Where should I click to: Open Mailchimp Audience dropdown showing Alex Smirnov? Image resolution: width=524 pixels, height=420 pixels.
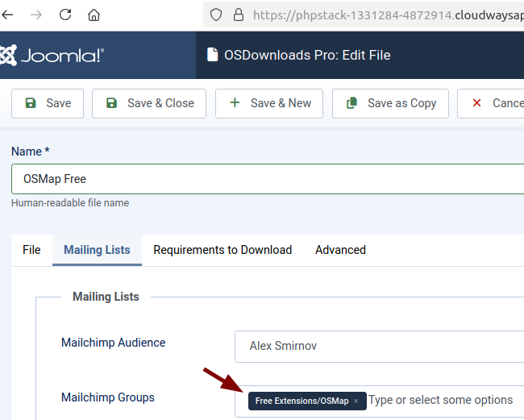coord(380,347)
